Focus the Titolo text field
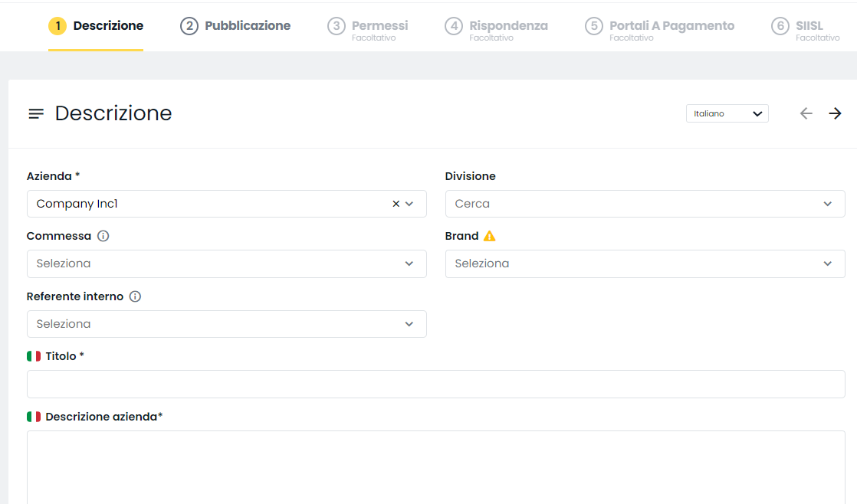 (x=435, y=384)
